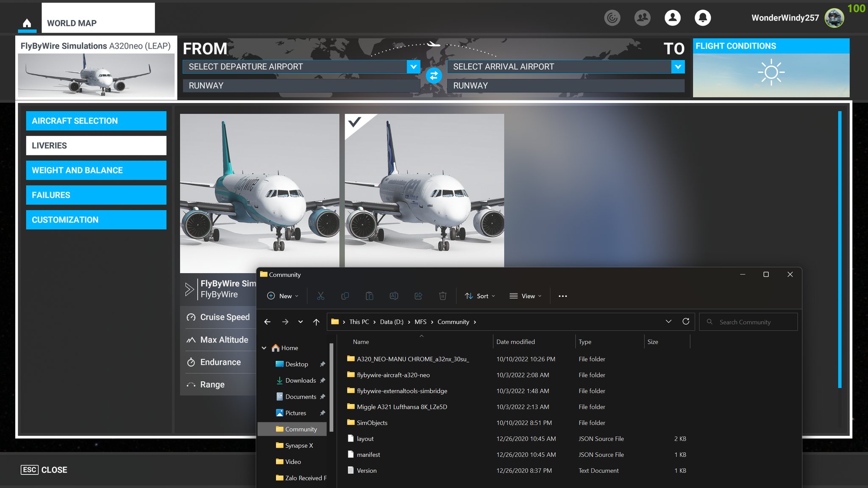Open the address bar history dropdown
The width and height of the screenshot is (868, 488).
pyautogui.click(x=668, y=322)
